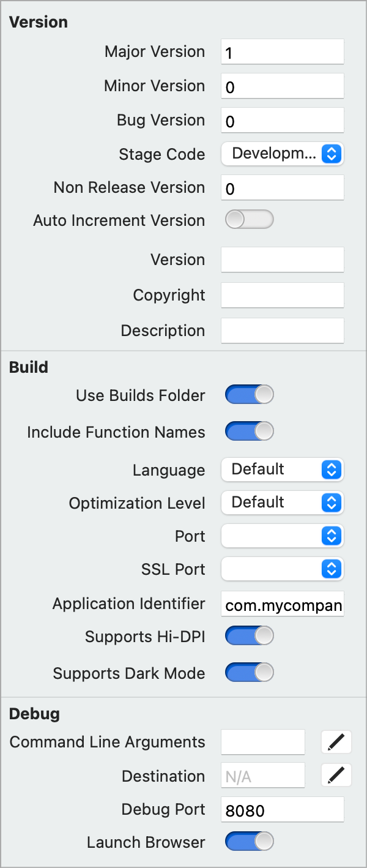This screenshot has width=367, height=868.
Task: Click the Bug Version field
Action: click(x=282, y=120)
